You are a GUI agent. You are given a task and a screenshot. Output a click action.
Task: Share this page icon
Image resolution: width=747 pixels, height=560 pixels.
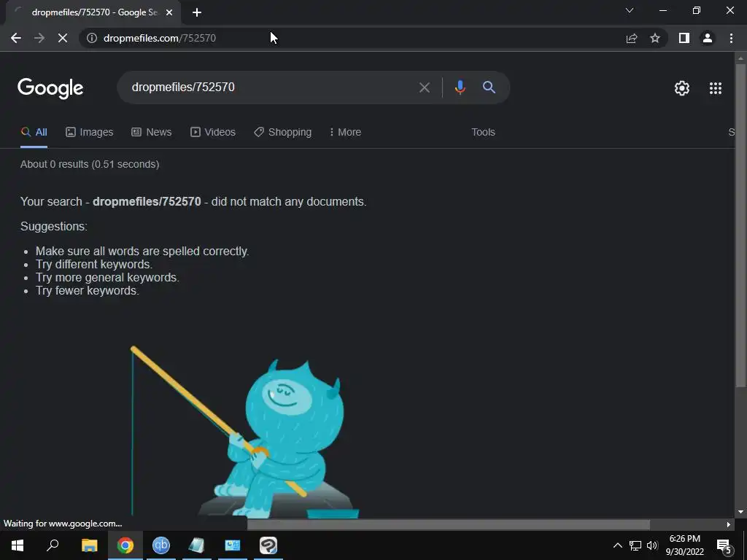coord(632,38)
